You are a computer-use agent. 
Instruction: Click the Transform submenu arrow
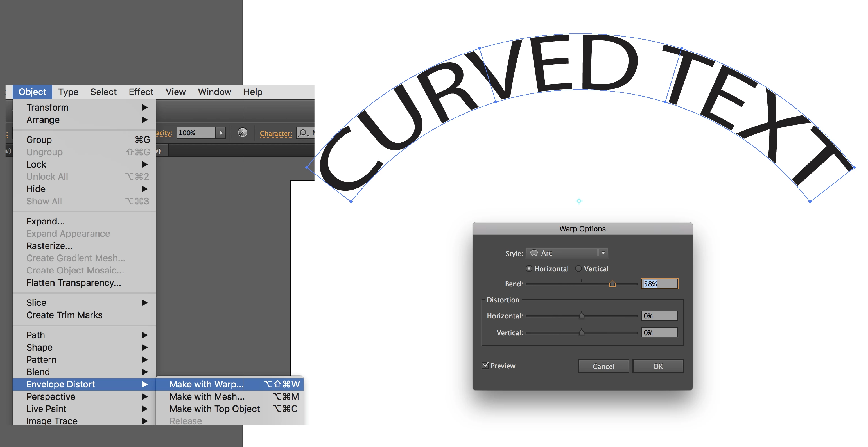click(144, 107)
